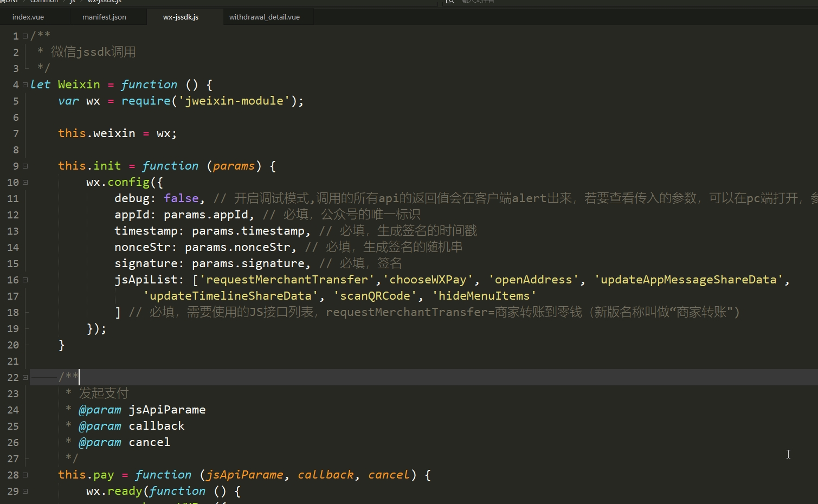Place cursor on 'requestMerchantTransfer' in line 16
818x504 pixels.
click(x=287, y=280)
